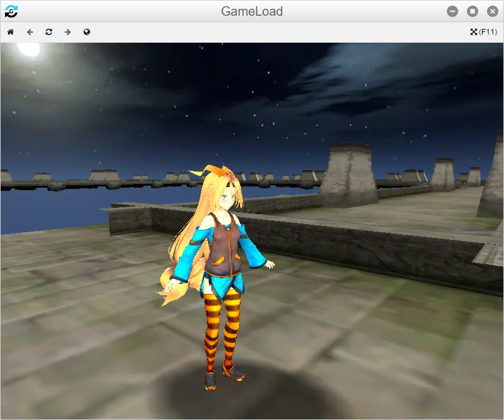The image size is (504, 420).
Task: Maximize the GameLoad window
Action: click(473, 11)
